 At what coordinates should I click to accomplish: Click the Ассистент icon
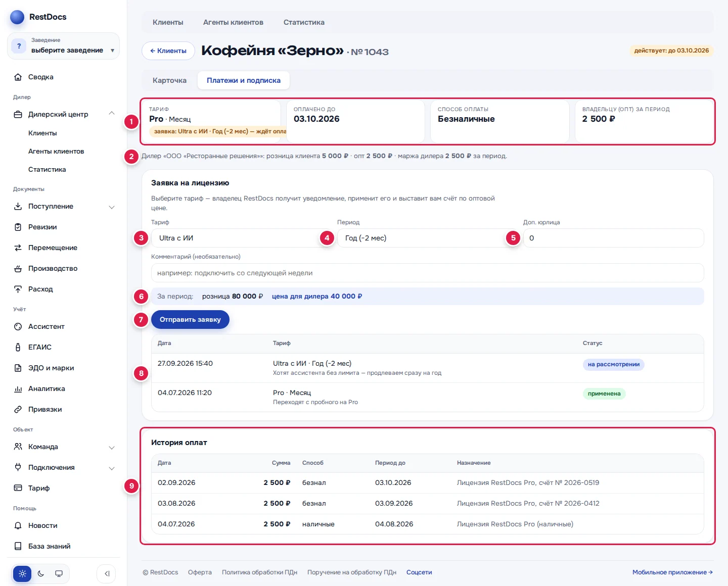click(x=18, y=327)
